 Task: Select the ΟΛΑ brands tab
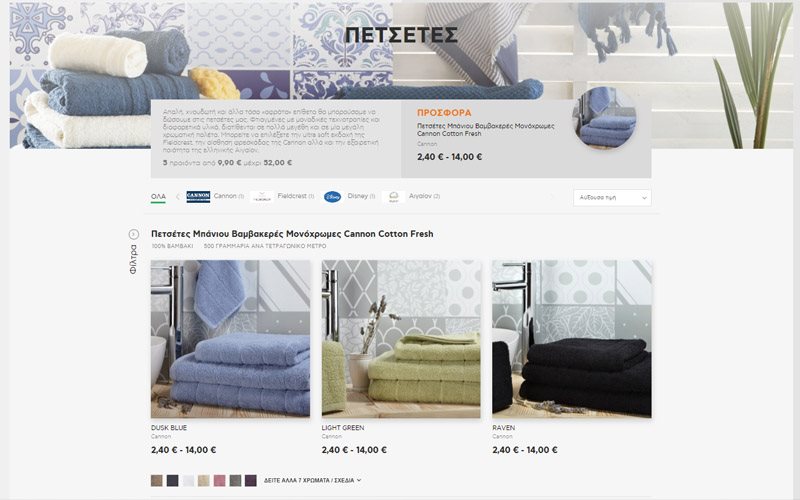point(158,196)
